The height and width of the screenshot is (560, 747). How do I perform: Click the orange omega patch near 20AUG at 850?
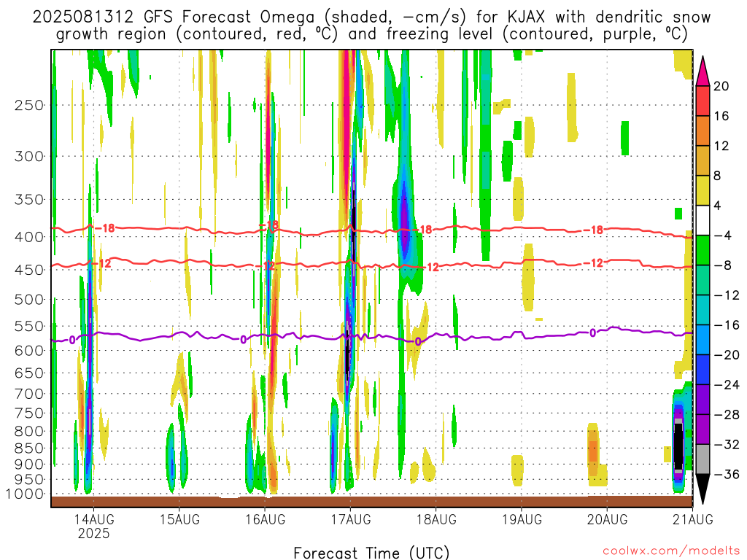pyautogui.click(x=592, y=451)
